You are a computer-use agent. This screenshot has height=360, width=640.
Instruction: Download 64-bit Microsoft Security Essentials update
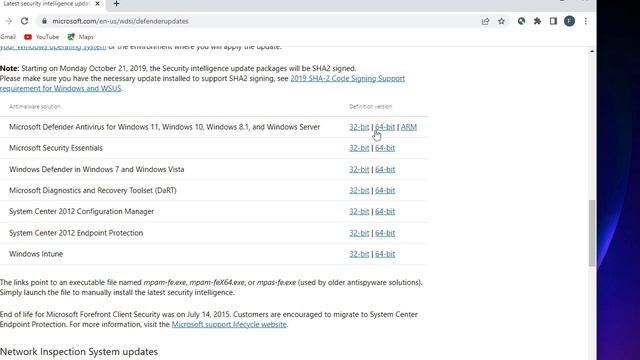tap(385, 148)
